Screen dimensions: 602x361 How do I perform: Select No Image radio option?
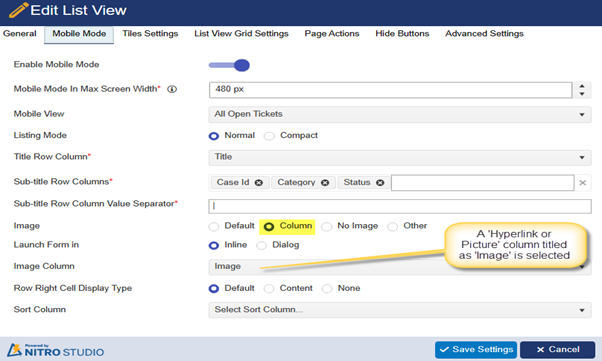pos(327,227)
